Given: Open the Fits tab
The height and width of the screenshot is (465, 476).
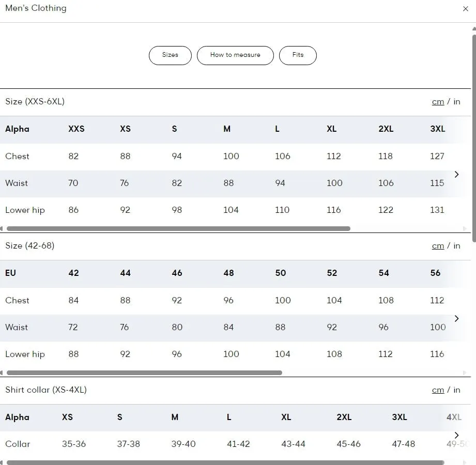Looking at the screenshot, I should (x=298, y=55).
